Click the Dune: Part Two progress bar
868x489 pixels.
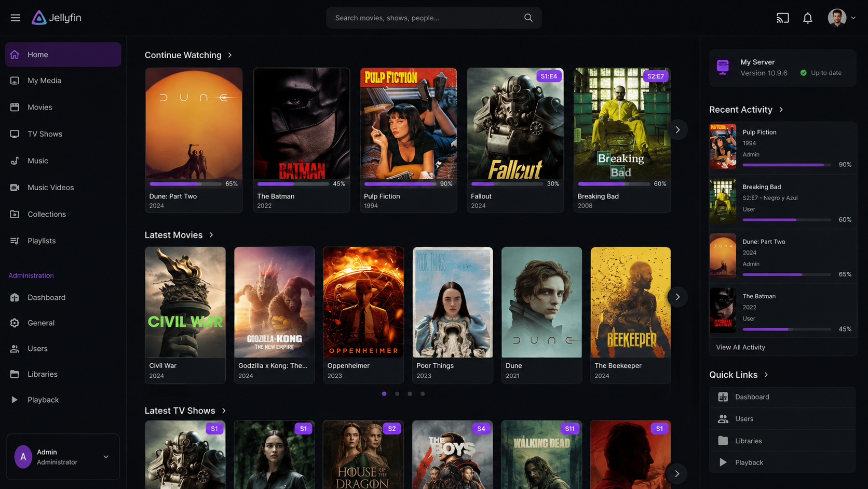pyautogui.click(x=185, y=184)
